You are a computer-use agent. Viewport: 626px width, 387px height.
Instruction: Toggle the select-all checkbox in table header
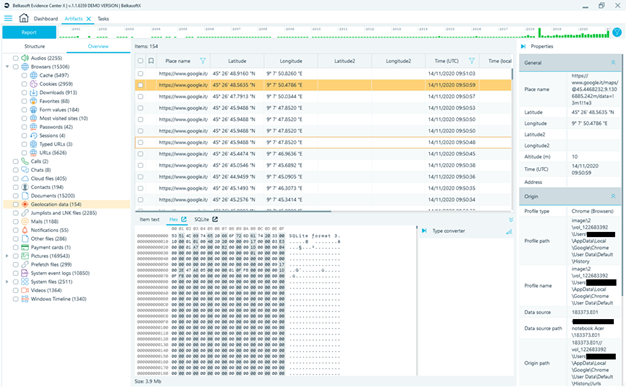140,61
